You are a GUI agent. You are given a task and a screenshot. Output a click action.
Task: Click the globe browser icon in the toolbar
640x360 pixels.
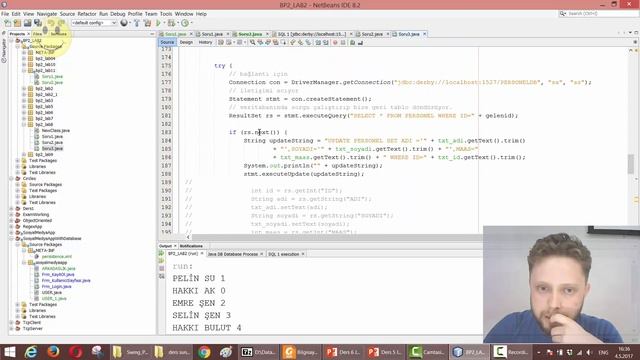tap(124, 23)
